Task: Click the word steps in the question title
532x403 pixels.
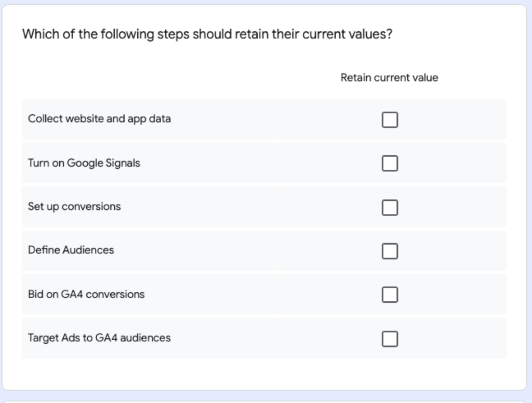Action: coord(173,35)
